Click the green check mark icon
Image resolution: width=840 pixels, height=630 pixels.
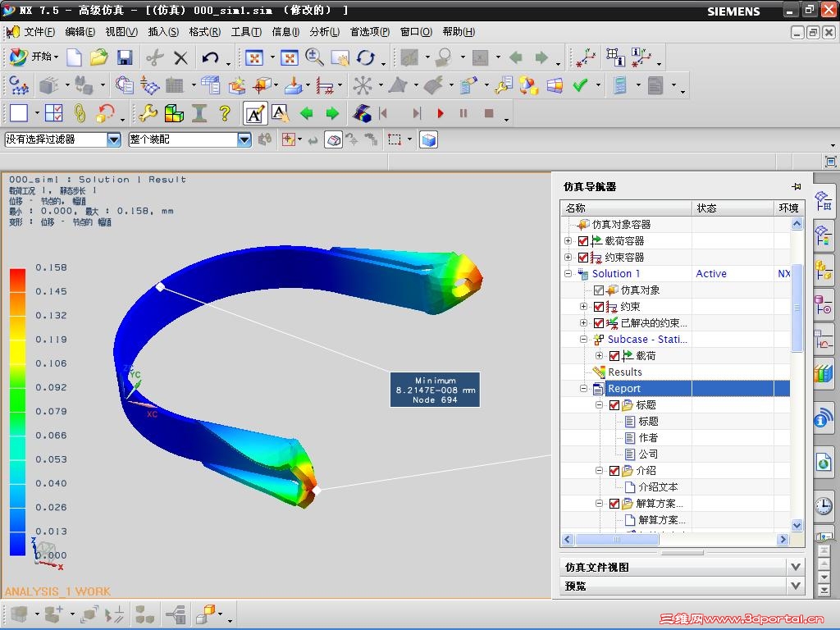[581, 85]
